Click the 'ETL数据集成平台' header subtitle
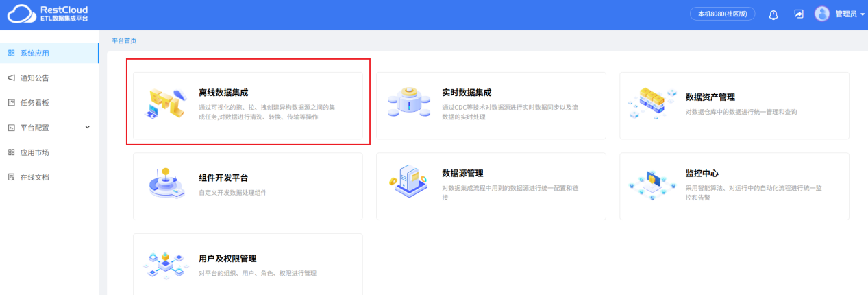Image resolution: width=868 pixels, height=295 pixels. coord(64,19)
